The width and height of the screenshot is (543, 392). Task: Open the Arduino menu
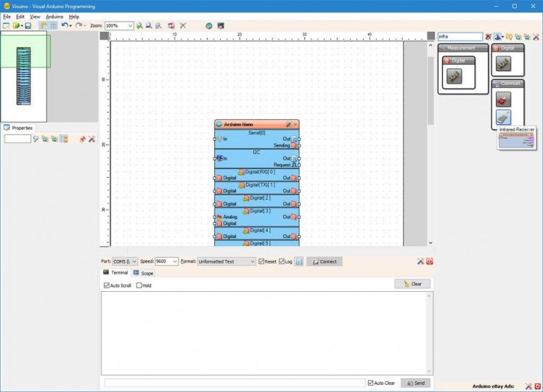(54, 16)
